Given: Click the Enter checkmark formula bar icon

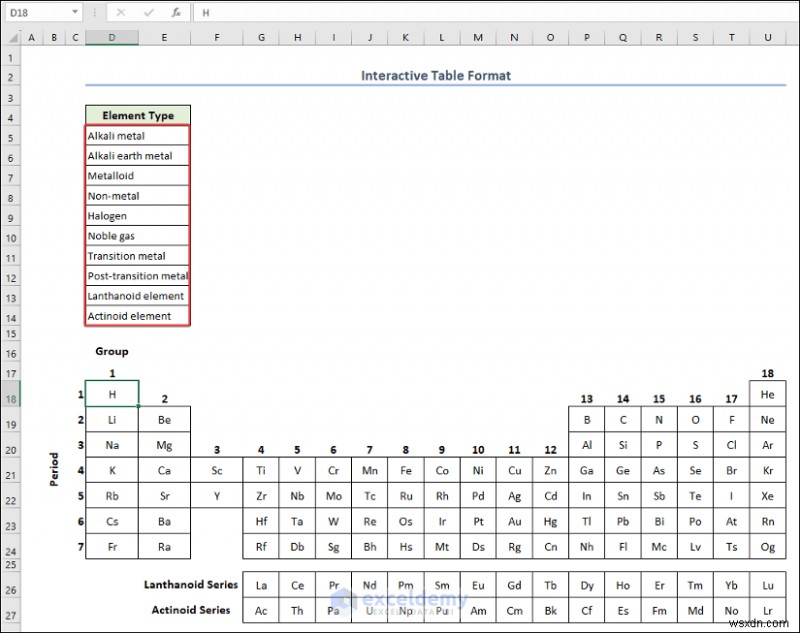Looking at the screenshot, I should pos(148,13).
